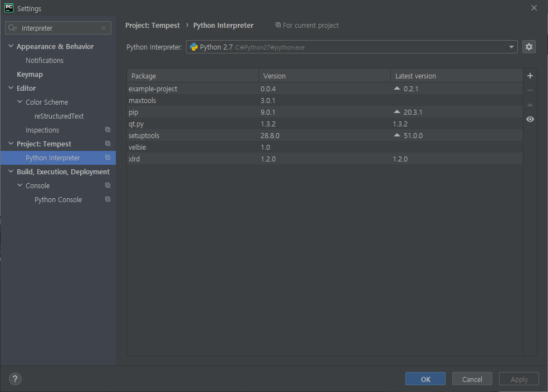Image resolution: width=548 pixels, height=392 pixels.
Task: Click OK to confirm settings
Action: pos(425,379)
